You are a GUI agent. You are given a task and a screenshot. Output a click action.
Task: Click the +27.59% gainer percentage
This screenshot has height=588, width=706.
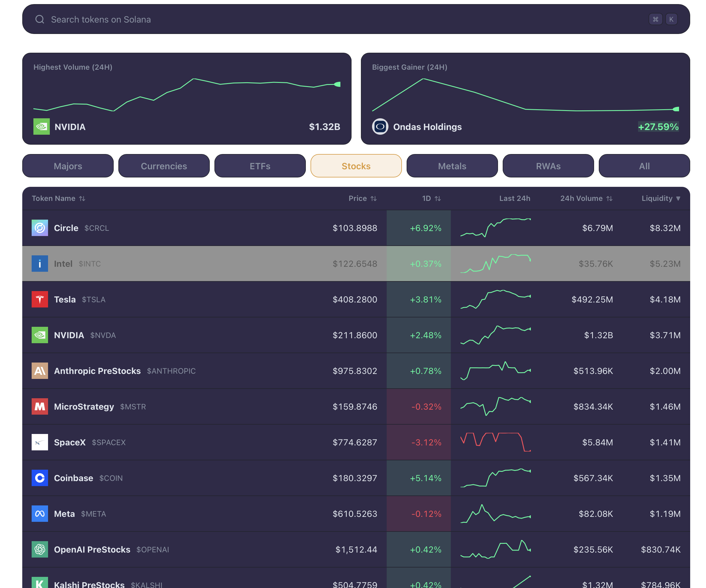pos(658,127)
